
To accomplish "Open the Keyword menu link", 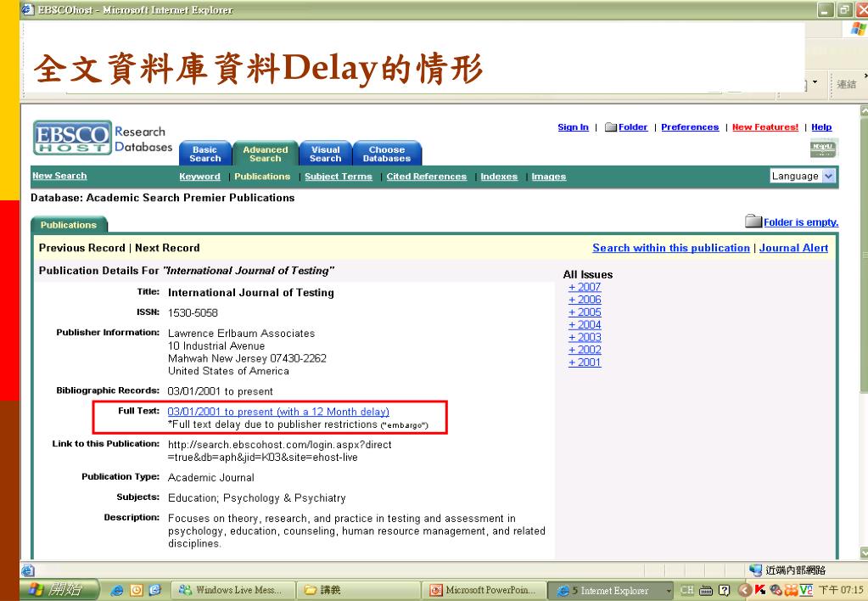I will tap(200, 177).
